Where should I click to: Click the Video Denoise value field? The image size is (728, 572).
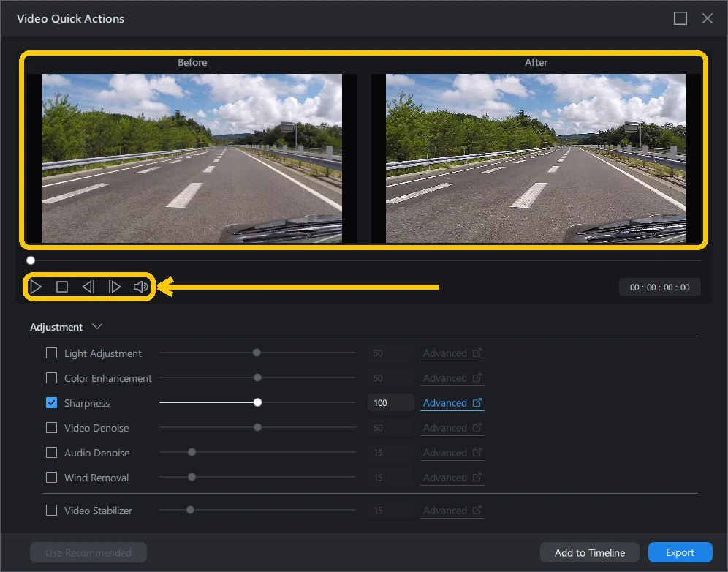(390, 427)
